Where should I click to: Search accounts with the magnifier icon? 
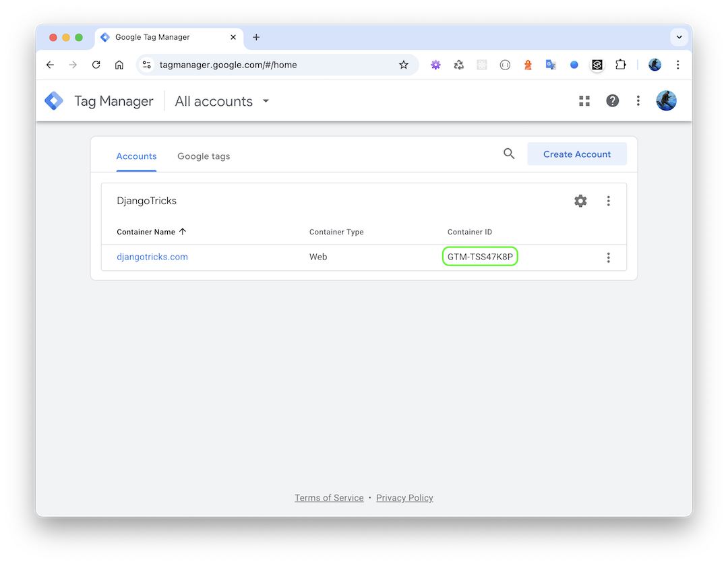click(510, 154)
